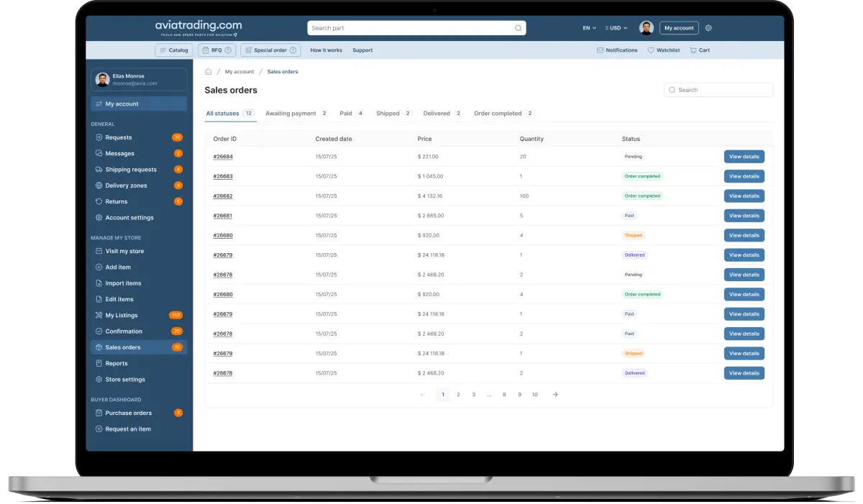Click the Catalog button

(173, 50)
